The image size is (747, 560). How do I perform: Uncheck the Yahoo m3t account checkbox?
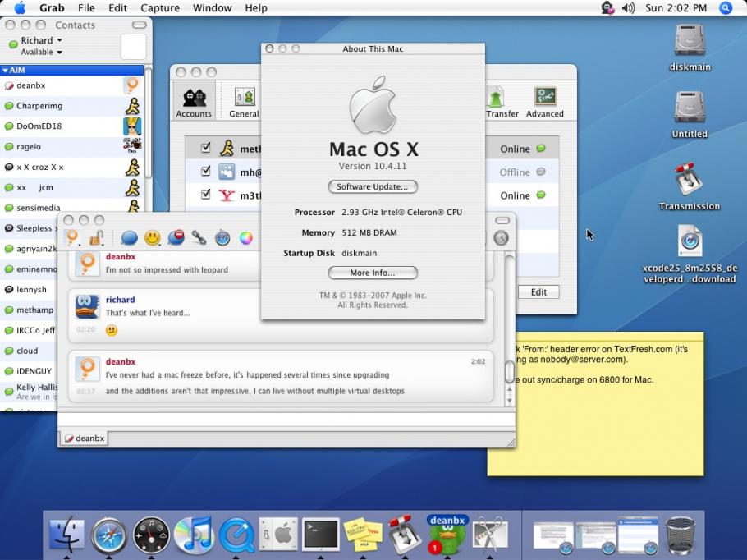click(x=205, y=194)
